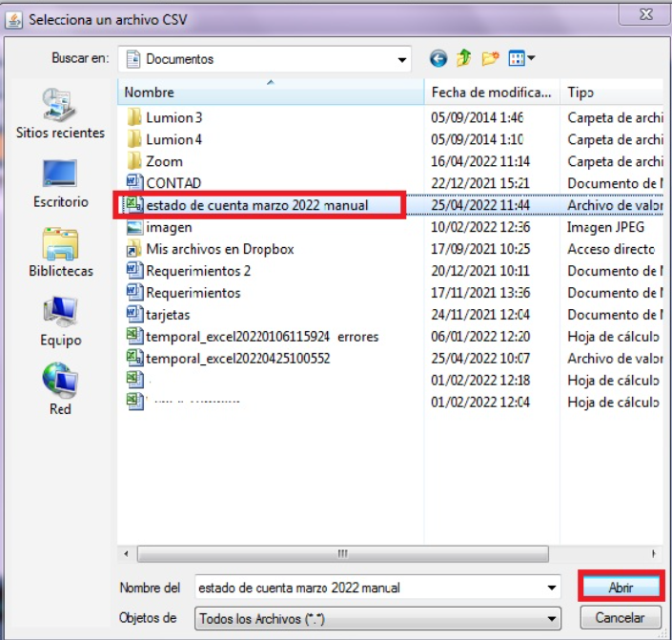The image size is (672, 640).
Task: Sort files by Nombre column header
Action: (x=271, y=93)
